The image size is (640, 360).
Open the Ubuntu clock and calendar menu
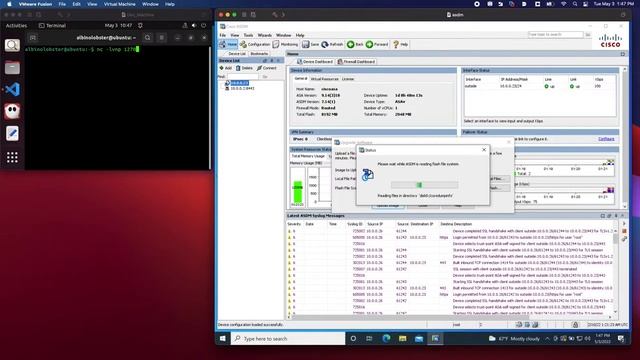(x=118, y=25)
